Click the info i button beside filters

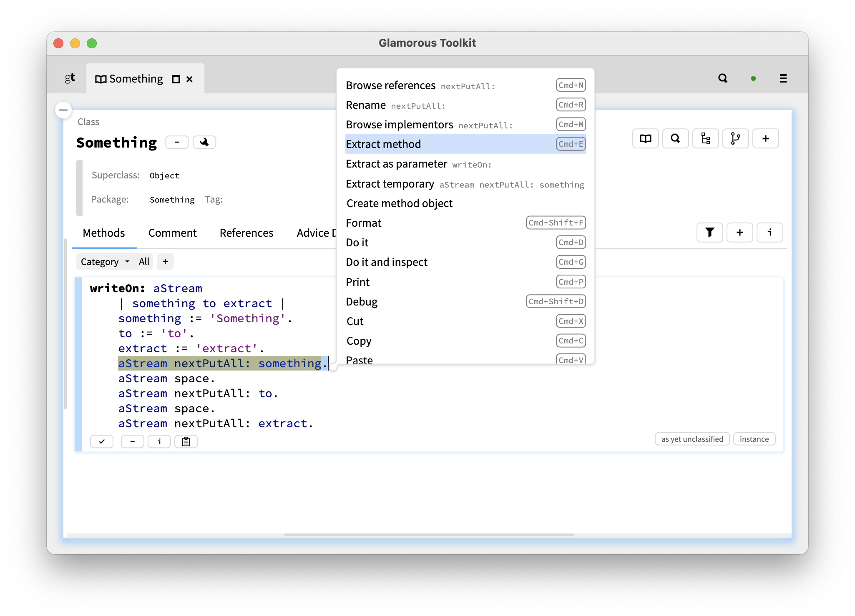(x=770, y=232)
